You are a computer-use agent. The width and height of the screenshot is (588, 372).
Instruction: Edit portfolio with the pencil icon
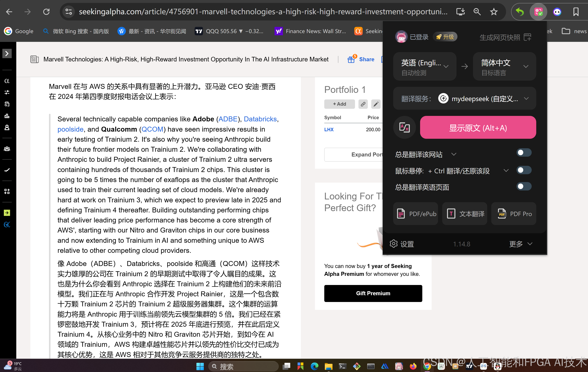pos(376,104)
